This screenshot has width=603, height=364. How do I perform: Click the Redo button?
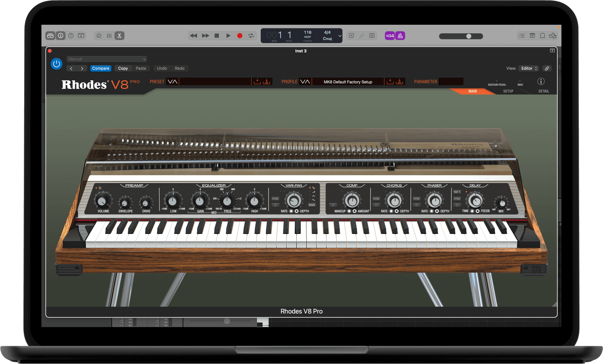tap(180, 68)
